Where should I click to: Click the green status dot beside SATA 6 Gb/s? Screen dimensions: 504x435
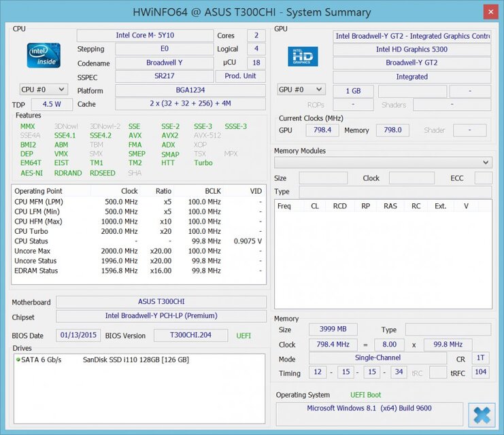[x=18, y=360]
